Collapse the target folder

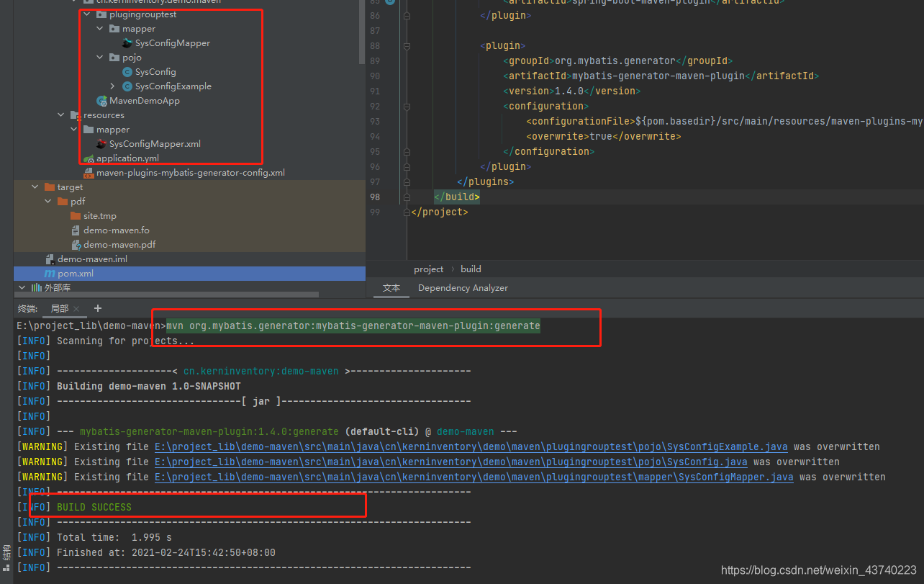pos(35,187)
